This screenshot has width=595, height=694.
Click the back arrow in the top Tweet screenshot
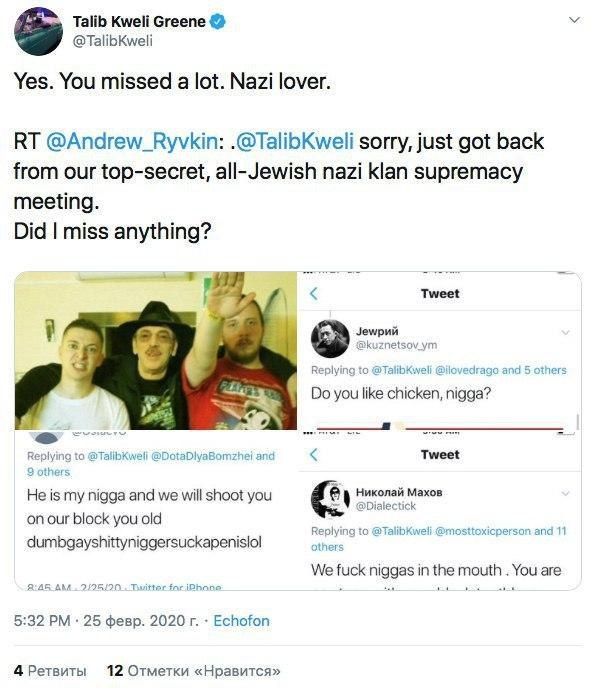coord(313,293)
